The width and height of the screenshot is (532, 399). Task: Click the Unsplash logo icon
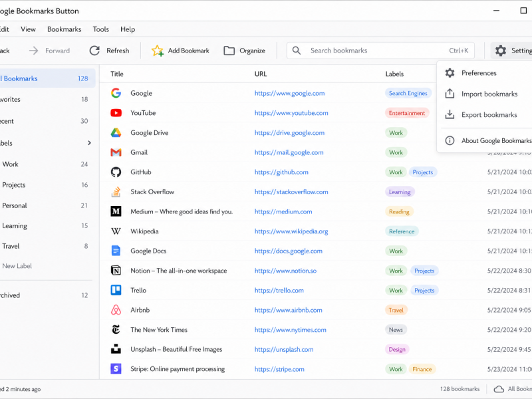pos(116,349)
